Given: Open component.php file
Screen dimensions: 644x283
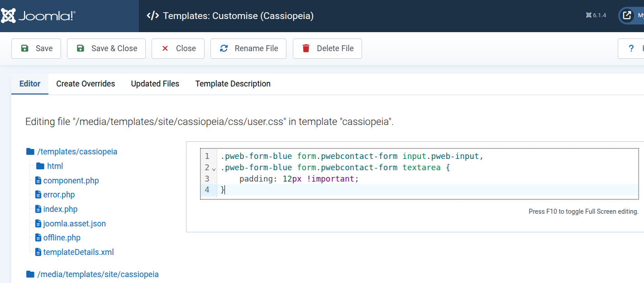Looking at the screenshot, I should click(71, 181).
